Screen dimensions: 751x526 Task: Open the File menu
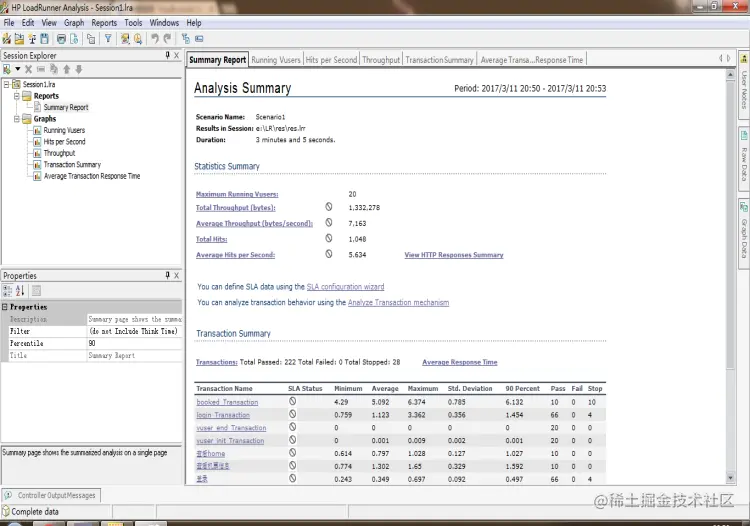click(x=9, y=23)
